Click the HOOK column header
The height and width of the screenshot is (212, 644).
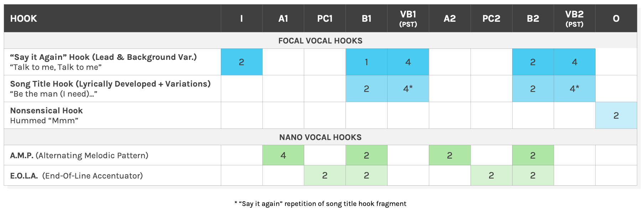point(24,19)
